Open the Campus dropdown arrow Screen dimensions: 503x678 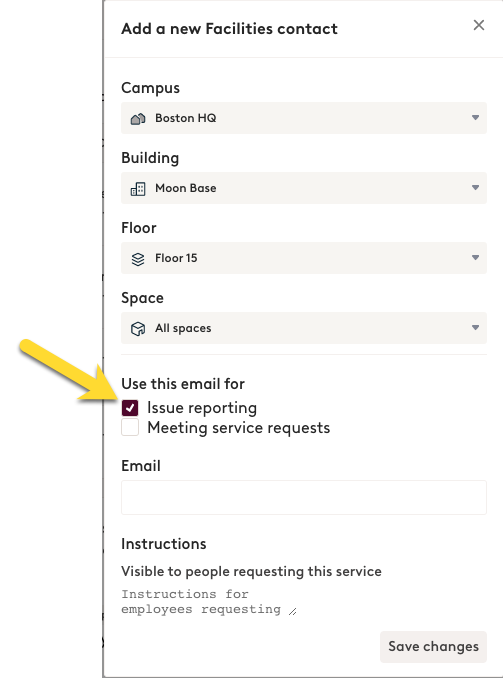pyautogui.click(x=475, y=118)
